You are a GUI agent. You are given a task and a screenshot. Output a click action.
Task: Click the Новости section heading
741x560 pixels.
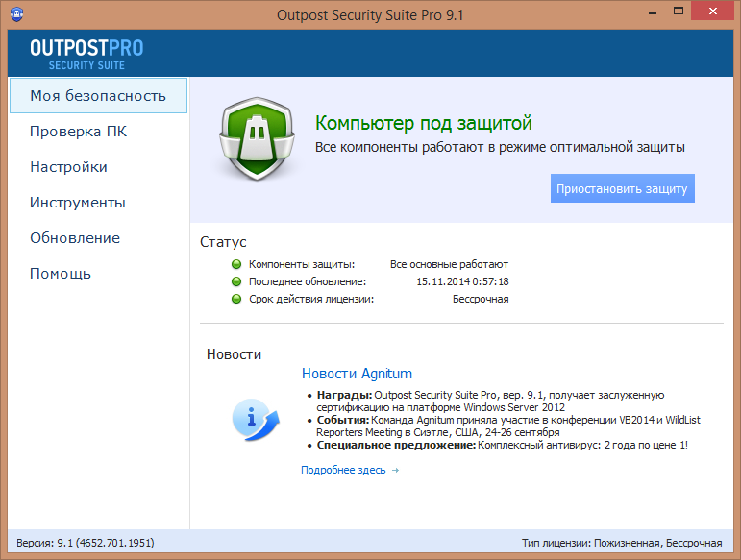click(234, 354)
